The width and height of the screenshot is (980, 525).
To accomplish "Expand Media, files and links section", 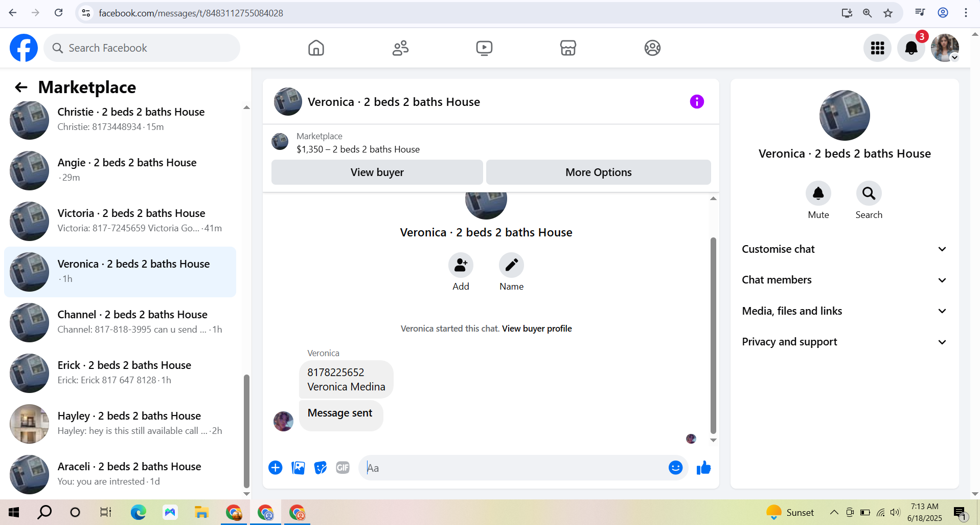I will tap(845, 311).
